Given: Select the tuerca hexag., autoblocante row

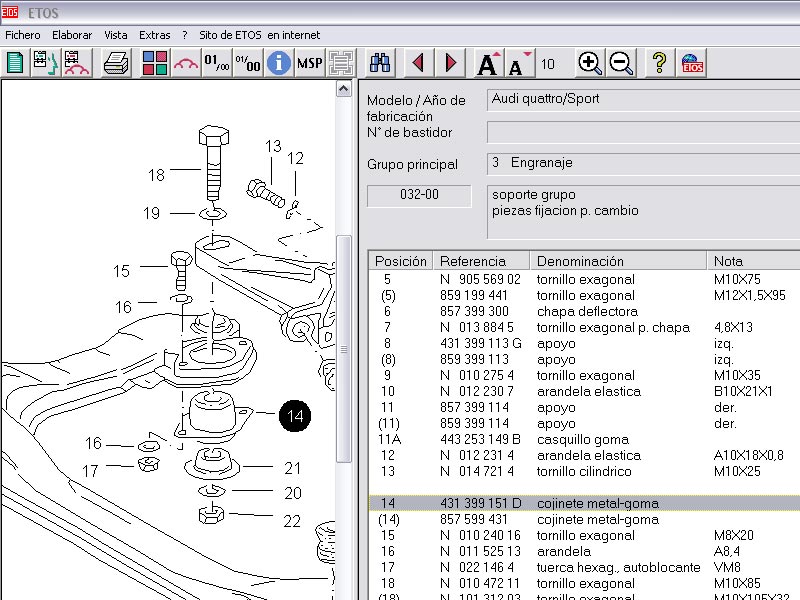Looking at the screenshot, I should [584, 567].
